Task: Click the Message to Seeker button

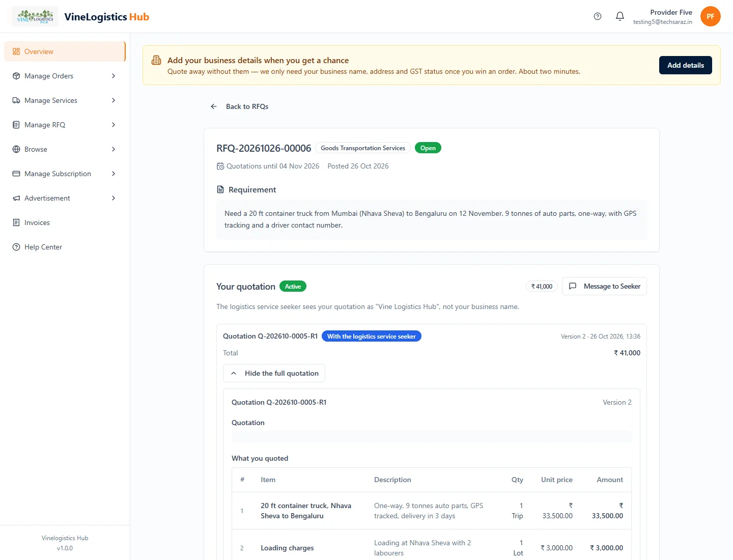Action: [x=604, y=286]
